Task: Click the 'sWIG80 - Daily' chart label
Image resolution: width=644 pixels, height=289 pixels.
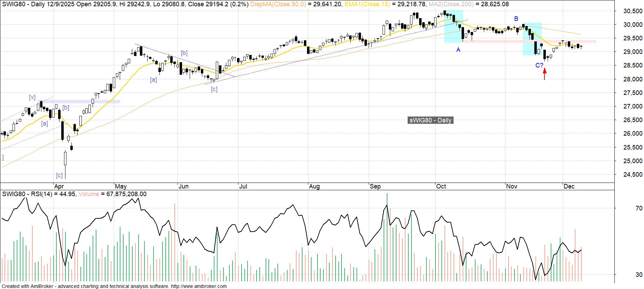Action: coord(430,120)
